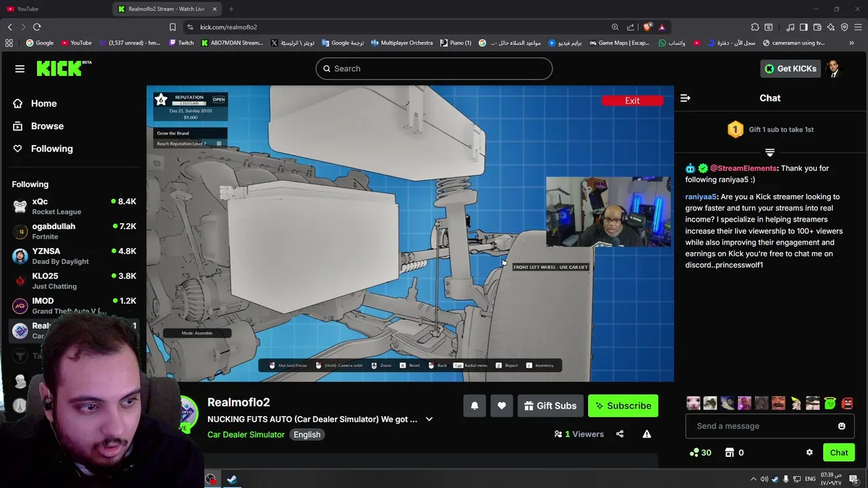Insert the pink hairless cat emote
This screenshot has width=868, height=488.
(x=693, y=404)
